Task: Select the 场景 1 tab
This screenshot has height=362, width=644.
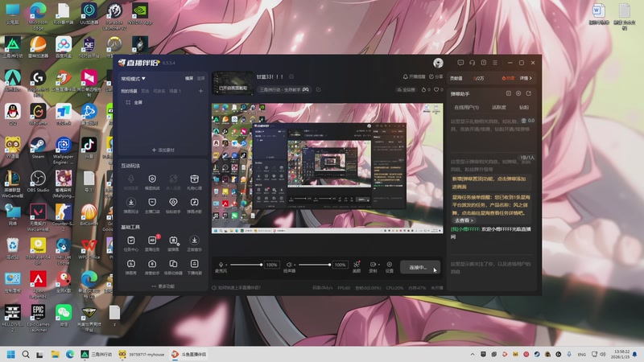Action: pos(175,91)
